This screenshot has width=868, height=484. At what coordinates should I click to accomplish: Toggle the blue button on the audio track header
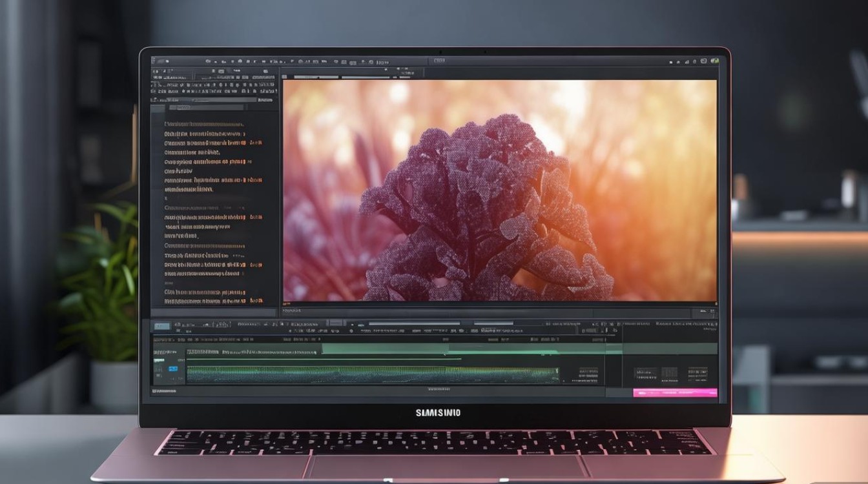(x=172, y=369)
